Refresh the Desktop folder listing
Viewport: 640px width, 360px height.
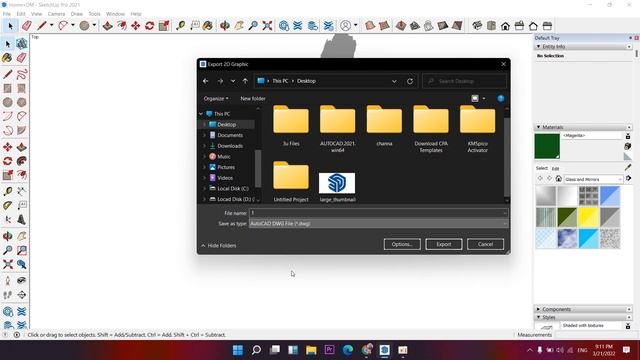coord(410,81)
